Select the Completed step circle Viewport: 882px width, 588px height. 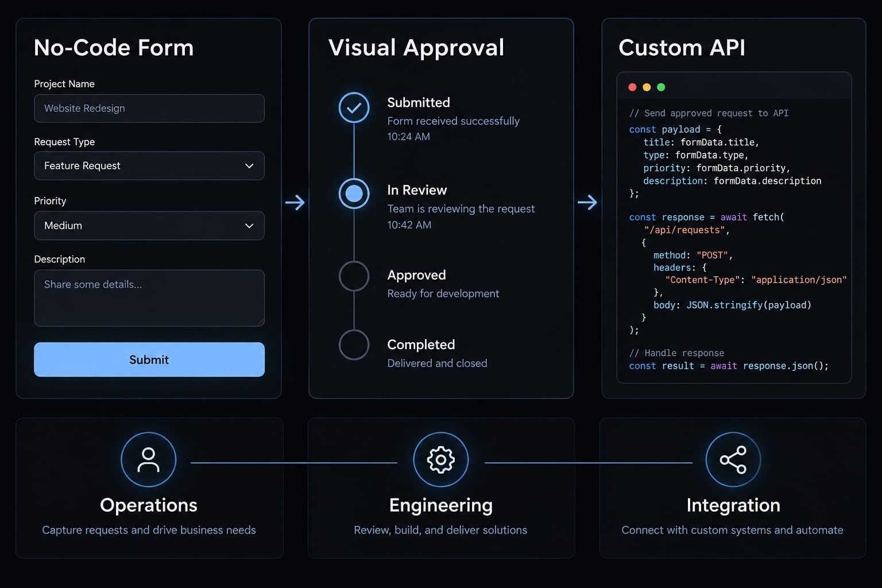point(354,345)
